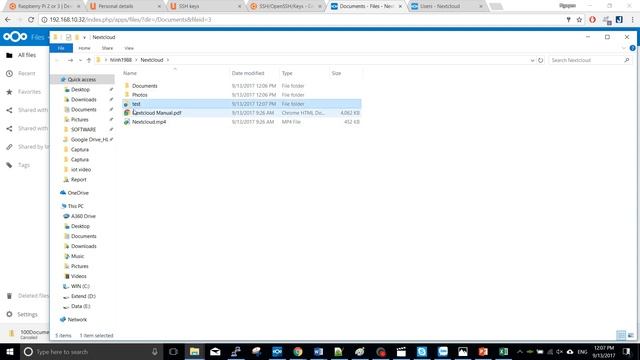
Task: Open the Share ribbon tab
Action: (107, 48)
